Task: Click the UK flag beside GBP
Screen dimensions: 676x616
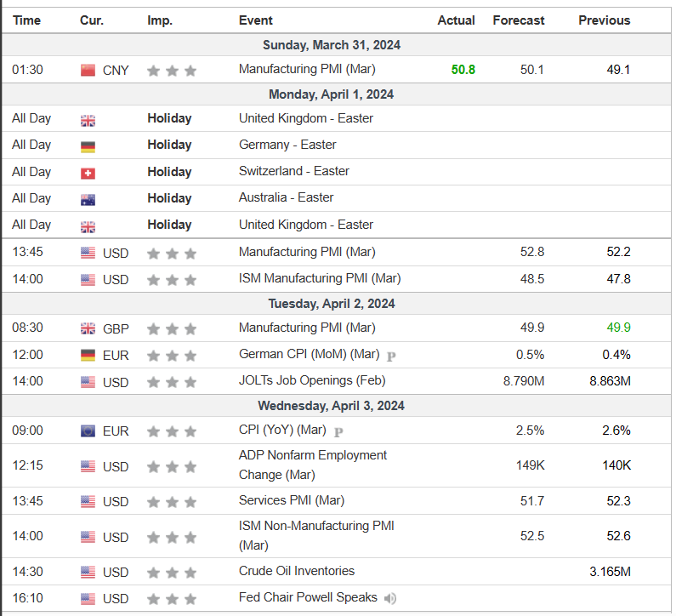Action: 88,329
